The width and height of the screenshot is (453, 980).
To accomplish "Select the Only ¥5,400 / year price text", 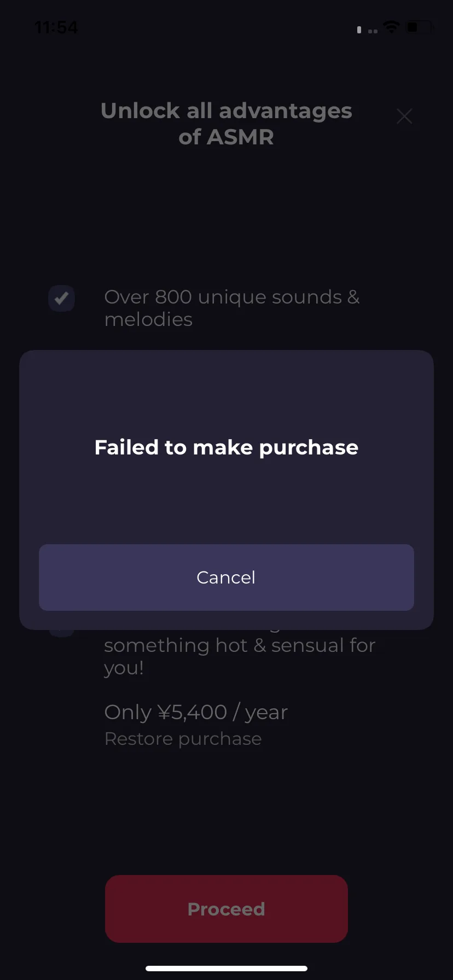I will 196,712.
